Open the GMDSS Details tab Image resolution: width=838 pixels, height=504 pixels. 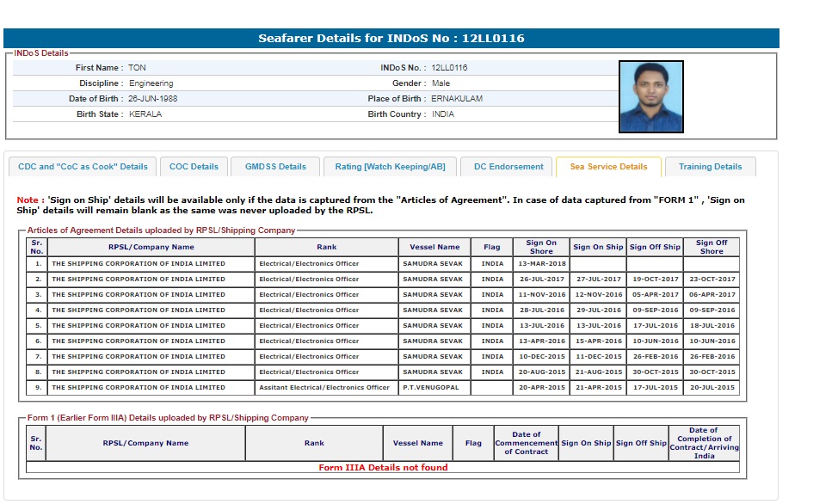[275, 167]
